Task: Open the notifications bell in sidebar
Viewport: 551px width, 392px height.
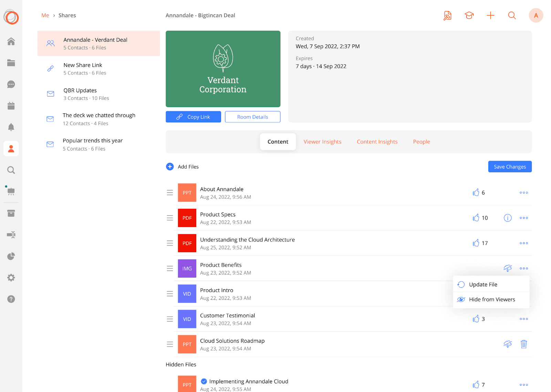Action: click(x=11, y=127)
